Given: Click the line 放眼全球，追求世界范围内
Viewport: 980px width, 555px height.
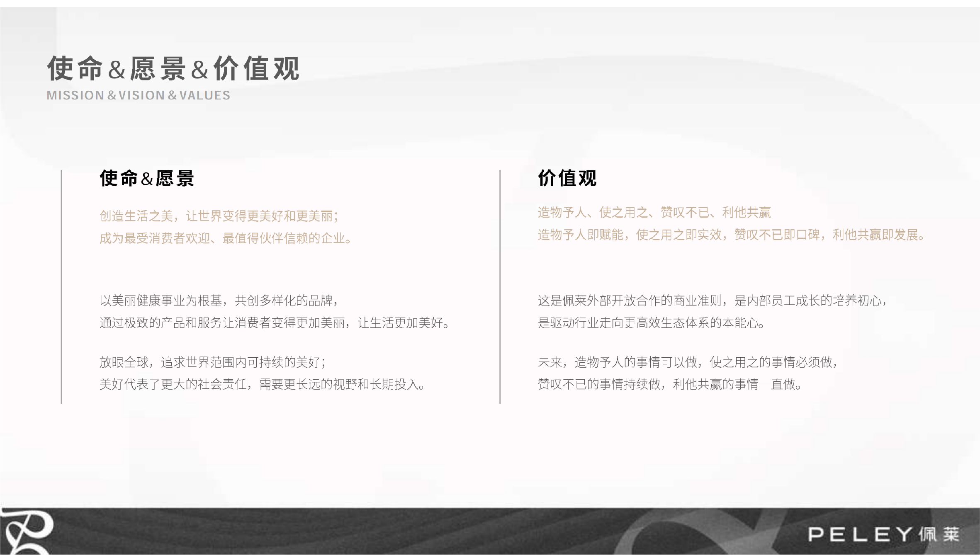Looking at the screenshot, I should coord(213,362).
